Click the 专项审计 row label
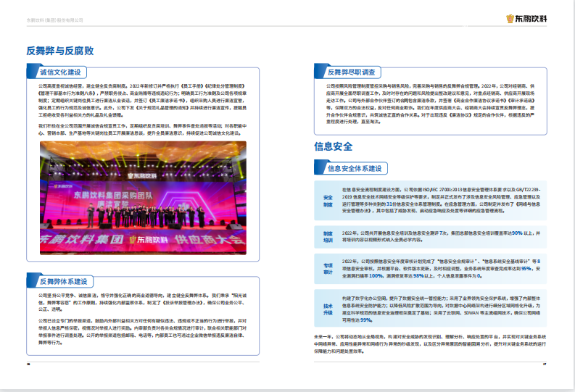Image resolution: width=575 pixels, height=392 pixels. pyautogui.click(x=328, y=269)
